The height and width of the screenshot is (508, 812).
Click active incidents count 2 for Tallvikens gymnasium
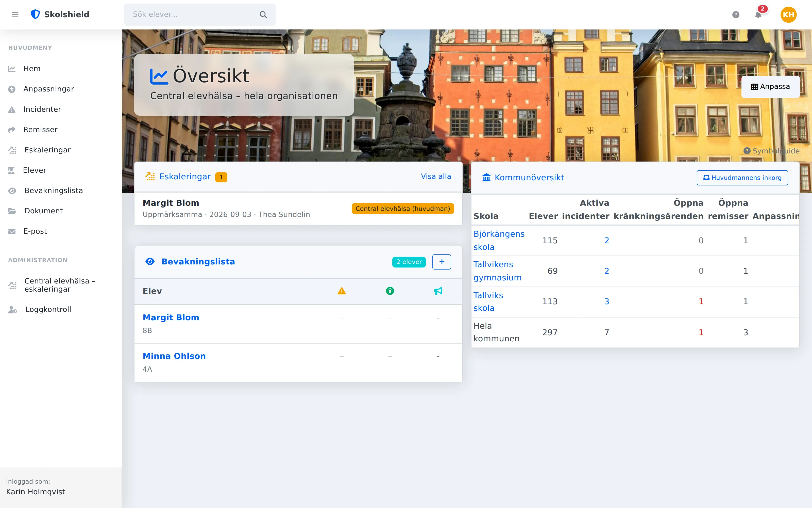[x=607, y=271]
